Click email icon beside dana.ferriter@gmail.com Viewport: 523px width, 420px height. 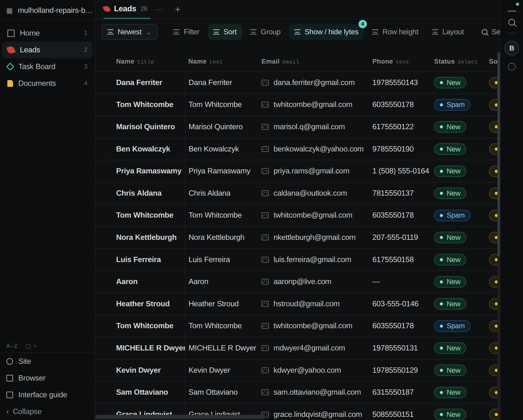[265, 83]
